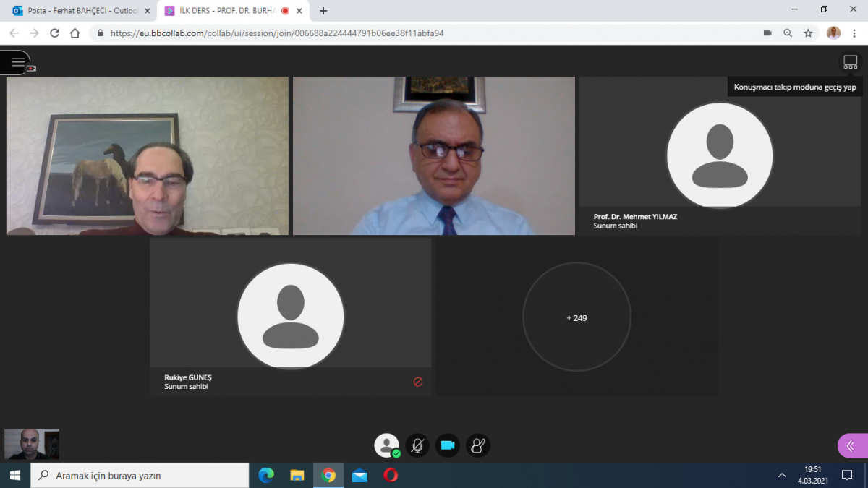Open Windows Start menu
Viewport: 868px width, 488px height.
pyautogui.click(x=15, y=475)
